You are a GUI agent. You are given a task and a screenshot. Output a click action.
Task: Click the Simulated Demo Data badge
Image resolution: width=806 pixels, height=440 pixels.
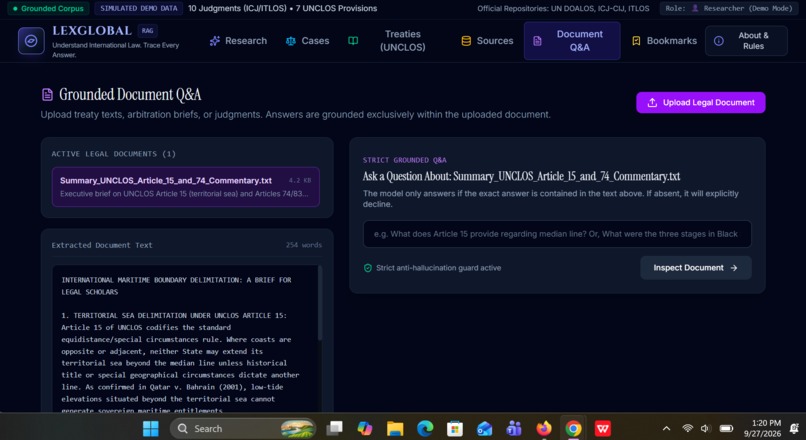[x=139, y=8]
